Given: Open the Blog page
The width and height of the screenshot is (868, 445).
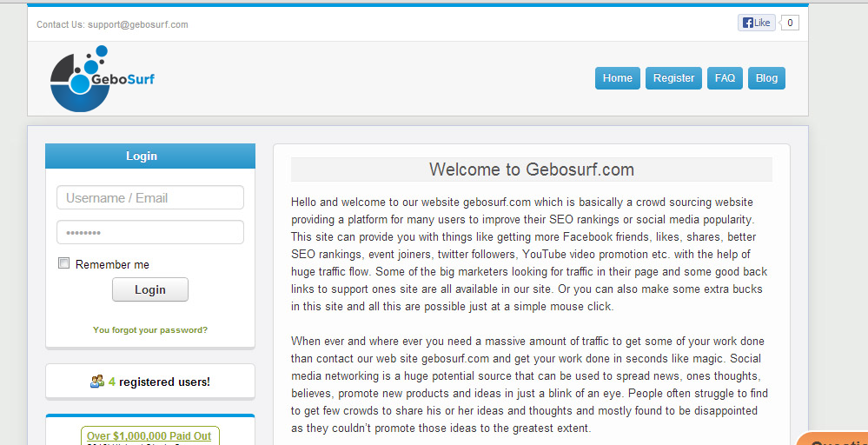Looking at the screenshot, I should point(766,78).
